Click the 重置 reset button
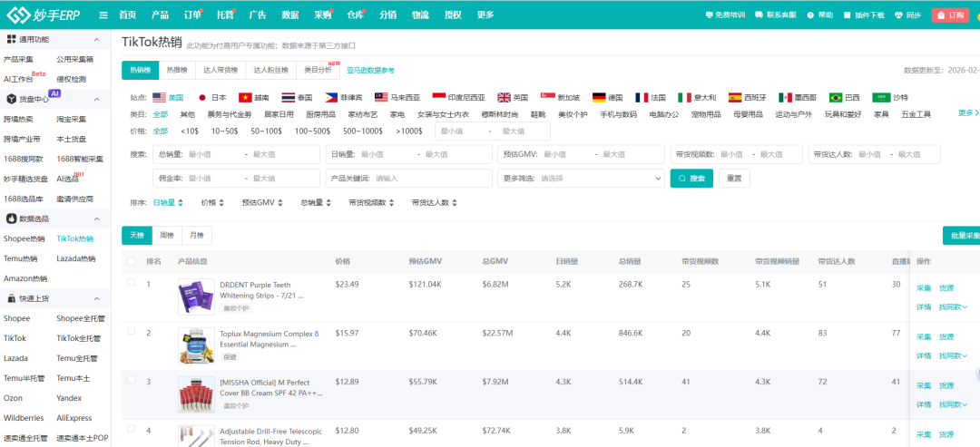Screen dimensions: 980x447 click(734, 179)
